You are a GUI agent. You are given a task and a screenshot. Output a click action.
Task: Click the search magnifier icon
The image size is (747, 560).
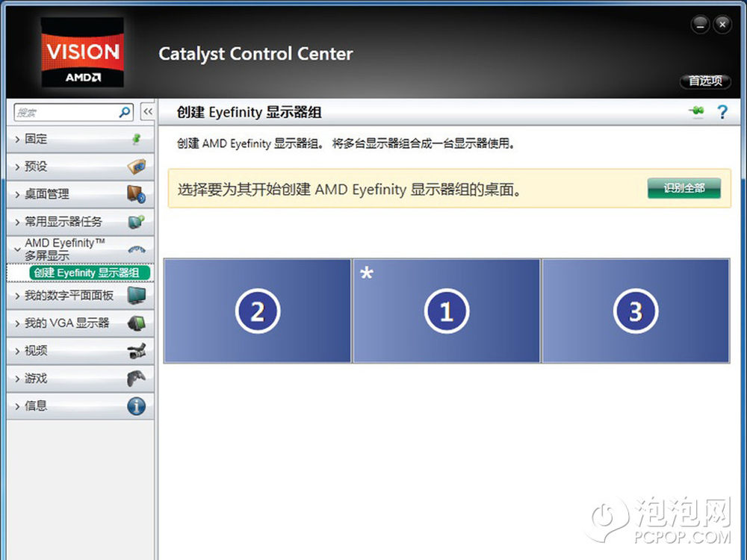pyautogui.click(x=125, y=113)
